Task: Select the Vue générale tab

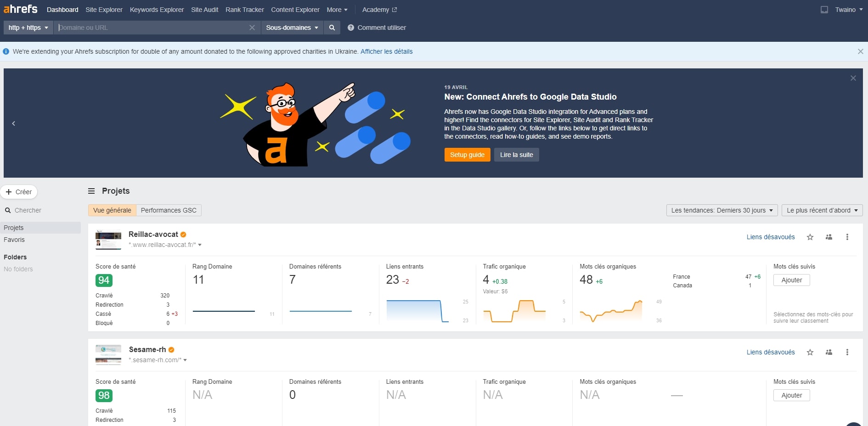Action: [x=112, y=210]
